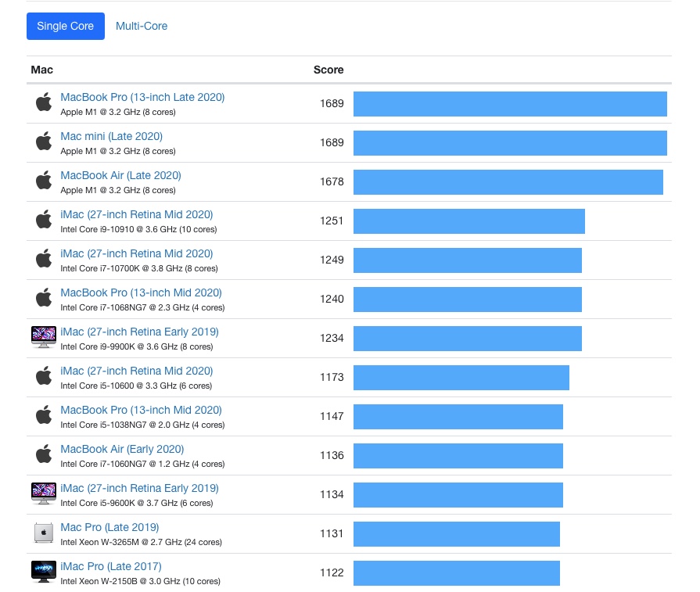Click the 1240 score value

(332, 299)
